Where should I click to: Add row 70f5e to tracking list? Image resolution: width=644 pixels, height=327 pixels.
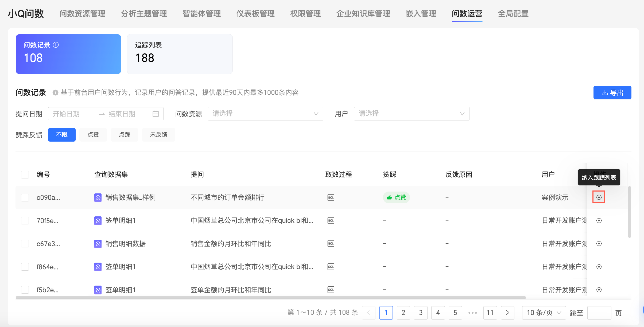(599, 220)
